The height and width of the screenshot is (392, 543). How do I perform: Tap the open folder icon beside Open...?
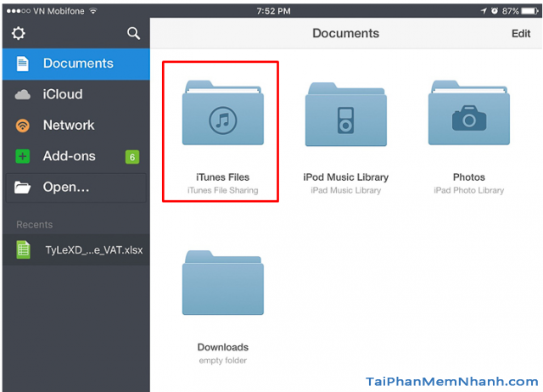click(23, 188)
